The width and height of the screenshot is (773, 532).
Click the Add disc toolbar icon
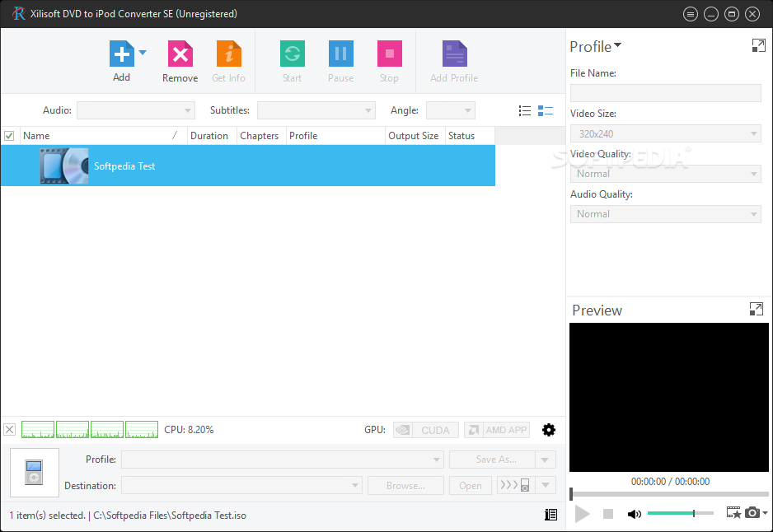click(x=121, y=55)
